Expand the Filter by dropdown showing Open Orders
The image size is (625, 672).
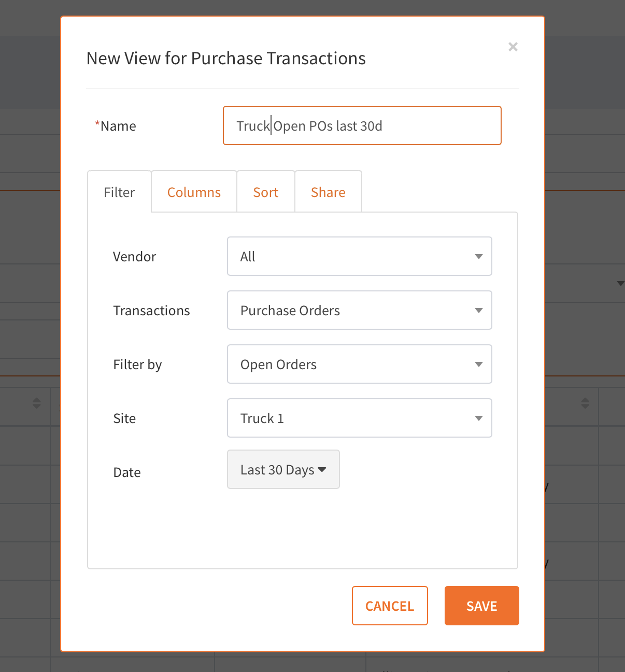359,364
